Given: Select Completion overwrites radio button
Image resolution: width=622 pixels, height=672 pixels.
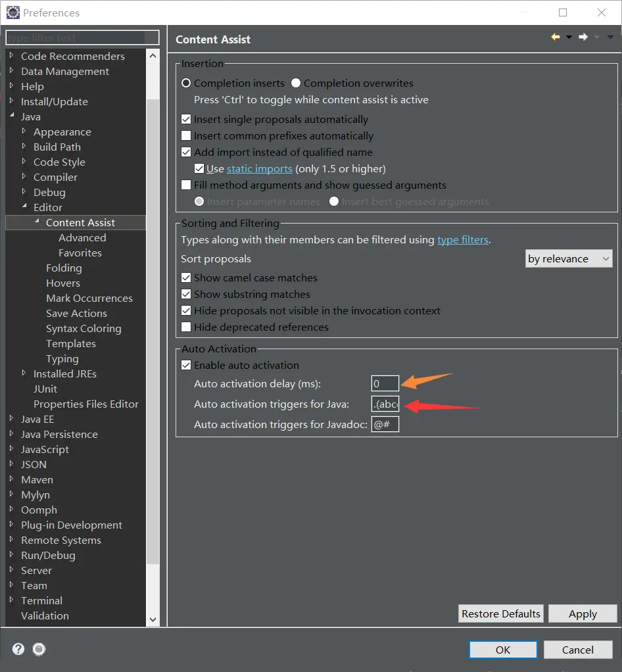Looking at the screenshot, I should point(296,83).
